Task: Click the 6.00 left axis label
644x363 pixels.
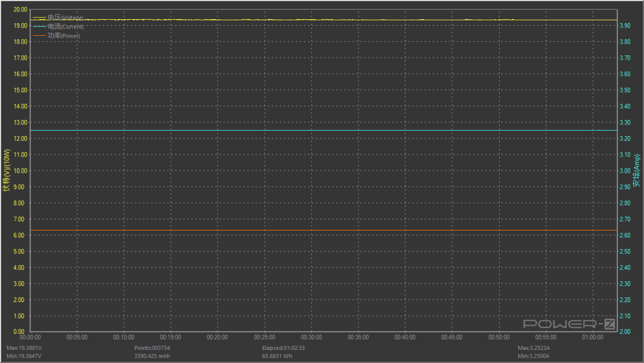Action: [19, 235]
